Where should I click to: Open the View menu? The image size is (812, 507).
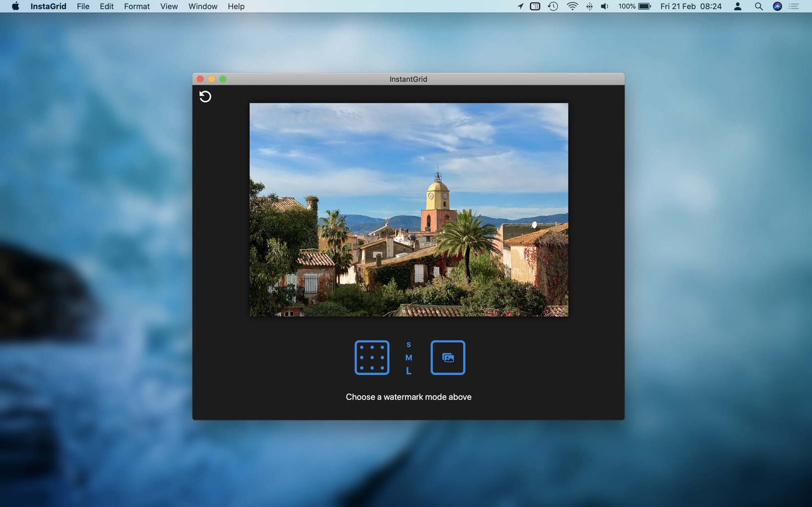169,6
